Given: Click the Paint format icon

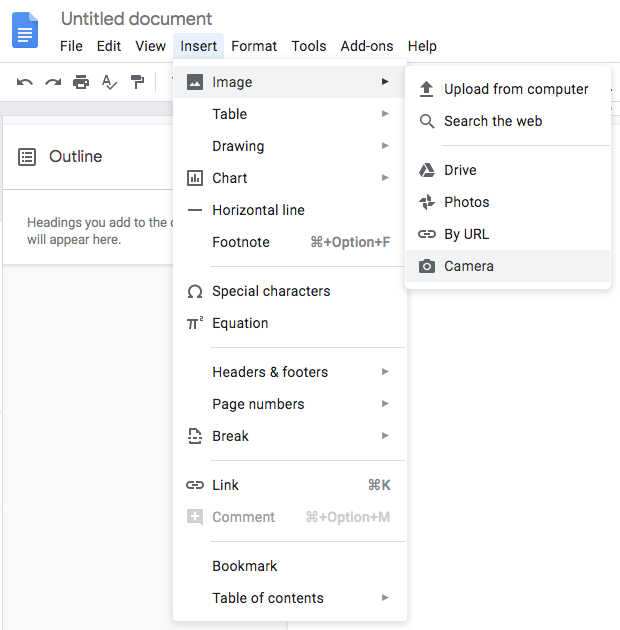Looking at the screenshot, I should [x=137, y=82].
